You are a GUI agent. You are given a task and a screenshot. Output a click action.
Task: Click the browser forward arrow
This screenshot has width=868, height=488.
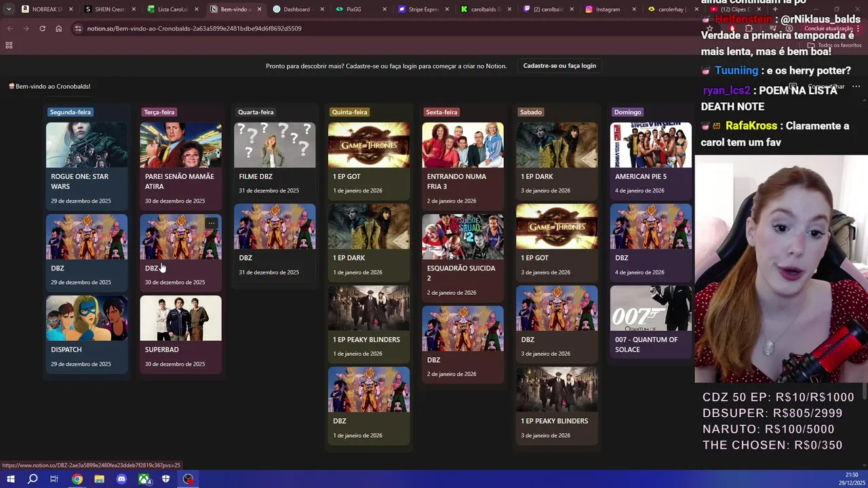point(26,28)
